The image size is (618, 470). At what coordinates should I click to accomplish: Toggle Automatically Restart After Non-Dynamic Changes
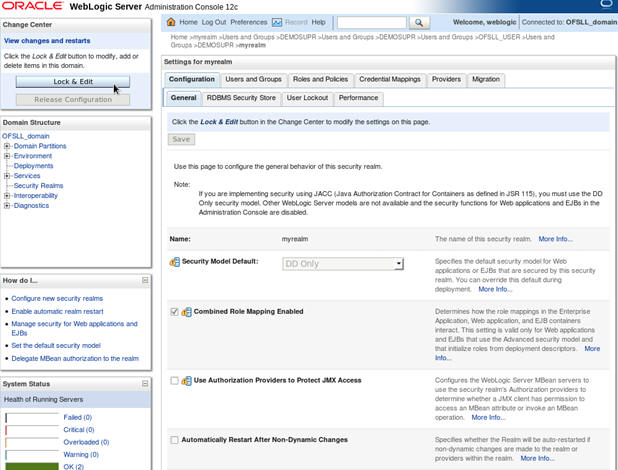coord(174,440)
